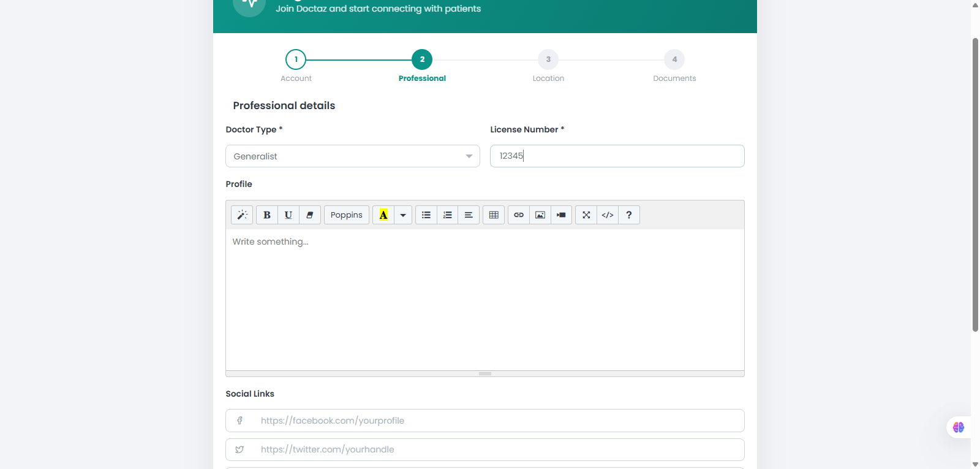Click the insert link icon
Viewport: 980px width, 469px height.
(519, 215)
